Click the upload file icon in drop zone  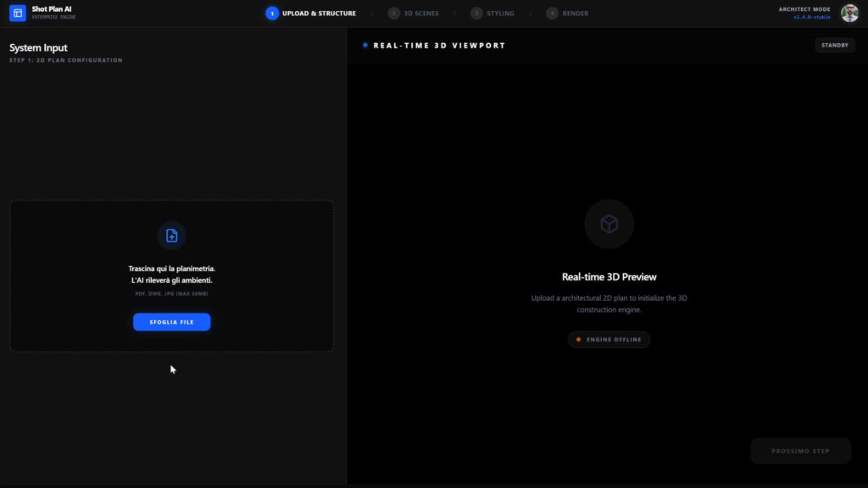[x=172, y=236]
